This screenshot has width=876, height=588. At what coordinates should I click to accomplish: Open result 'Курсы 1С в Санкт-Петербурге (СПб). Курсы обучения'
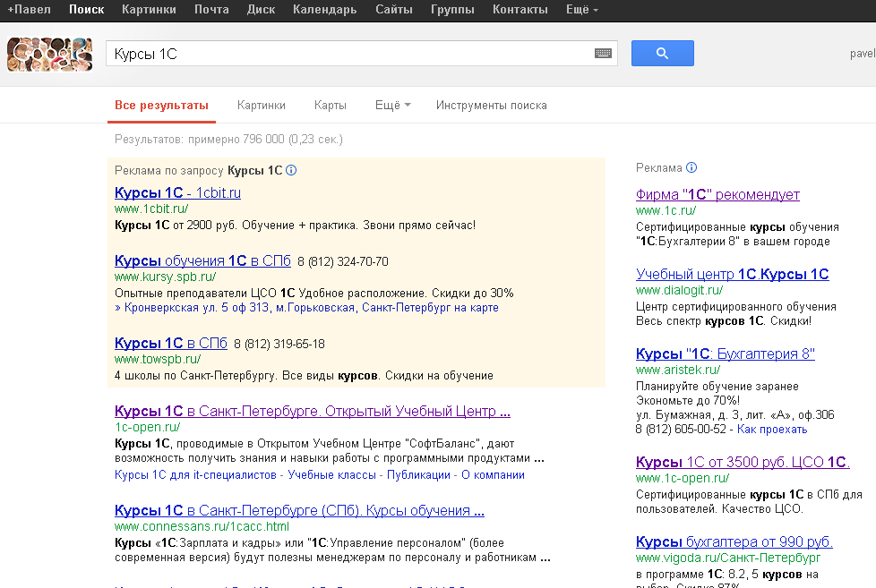pyautogui.click(x=299, y=510)
